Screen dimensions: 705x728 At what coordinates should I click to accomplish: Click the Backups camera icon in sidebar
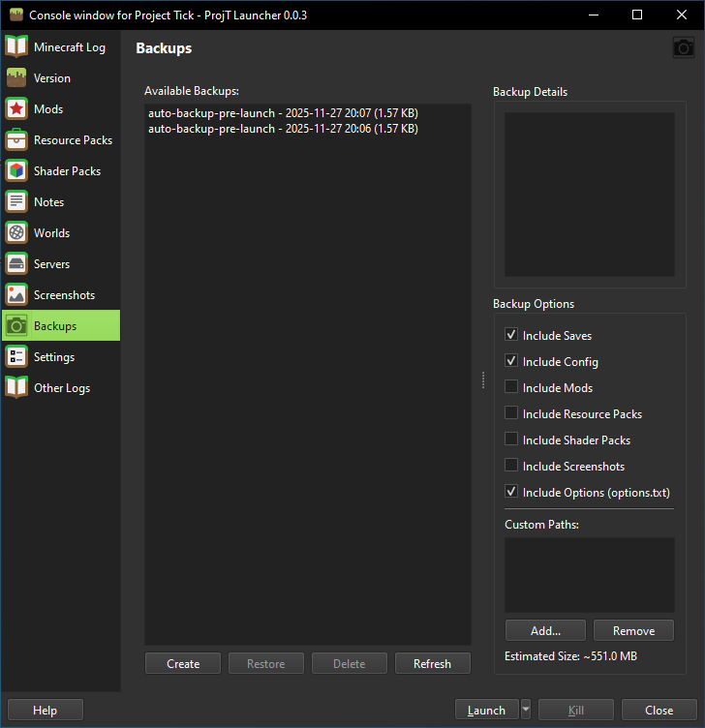[x=16, y=325]
